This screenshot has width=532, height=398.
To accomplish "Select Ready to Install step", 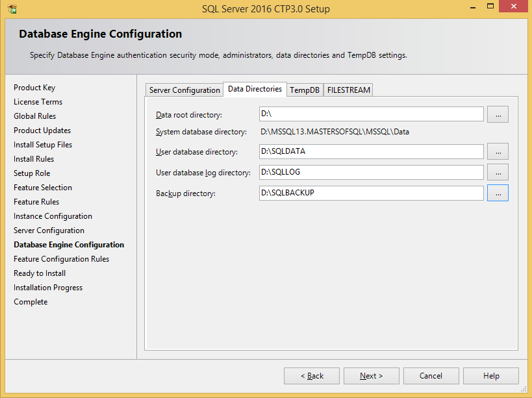I will 40,273.
